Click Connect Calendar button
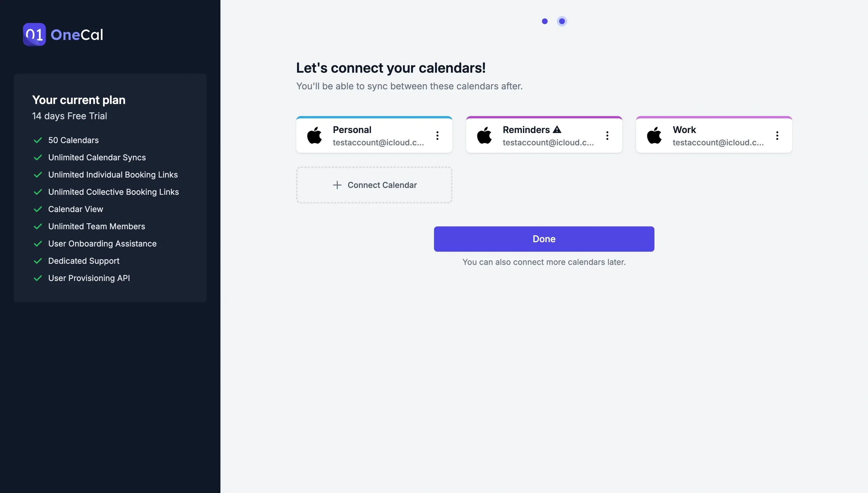 [x=374, y=185]
